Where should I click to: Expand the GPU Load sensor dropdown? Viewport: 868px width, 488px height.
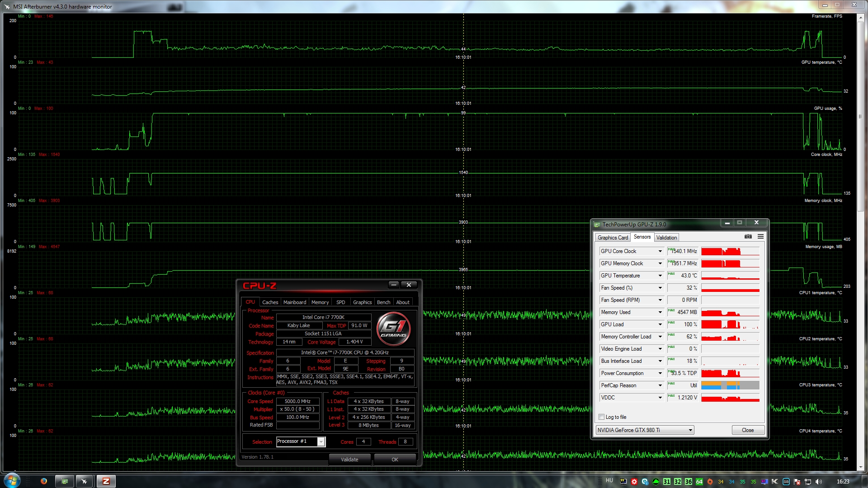click(x=660, y=324)
